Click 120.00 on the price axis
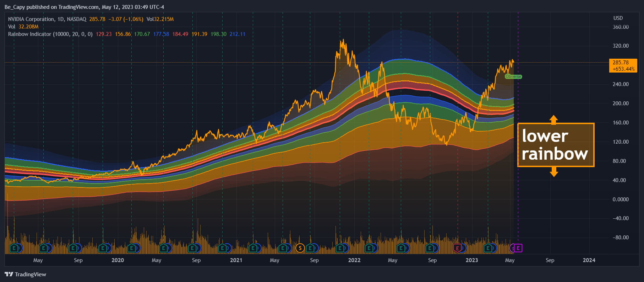 click(621, 142)
